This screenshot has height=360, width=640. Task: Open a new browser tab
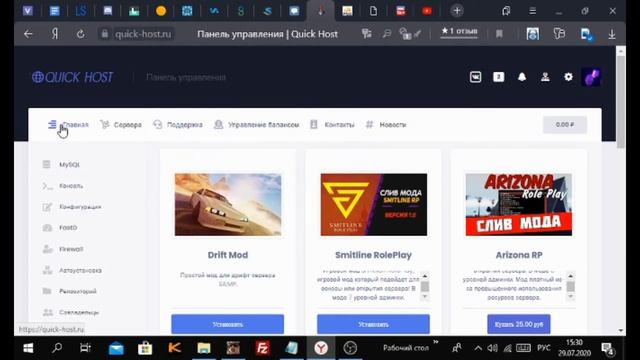click(x=457, y=11)
